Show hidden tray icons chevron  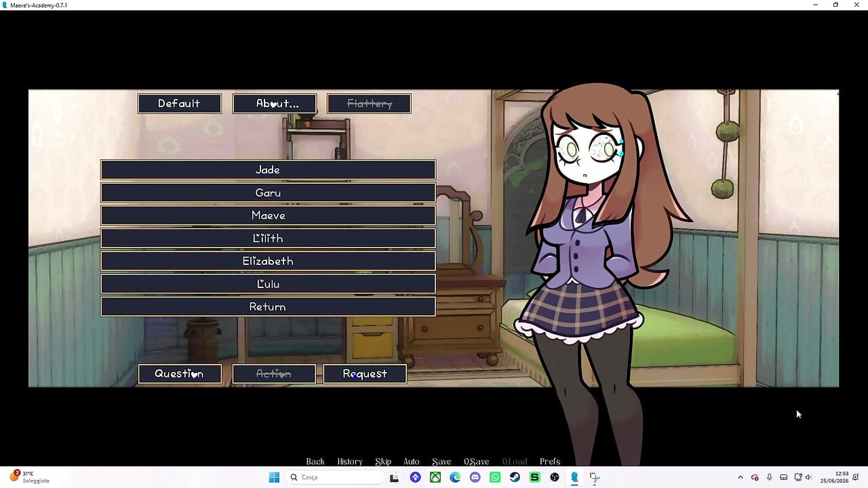pos(740,477)
